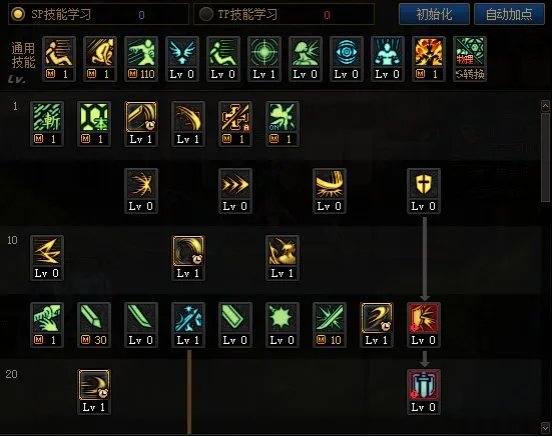The height and width of the screenshot is (437, 552).
Task: Click the skill list scrollbar thumb
Action: pyautogui.click(x=545, y=157)
